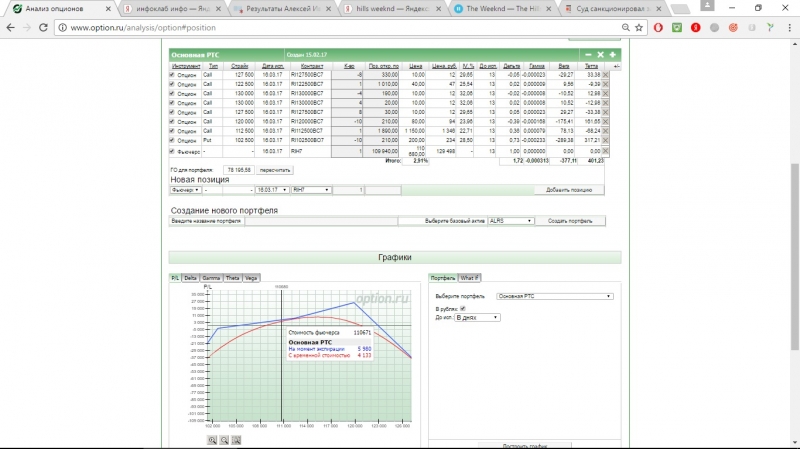This screenshot has width=800, height=449.
Task: Switch to the Vega chart tab
Action: click(x=251, y=278)
